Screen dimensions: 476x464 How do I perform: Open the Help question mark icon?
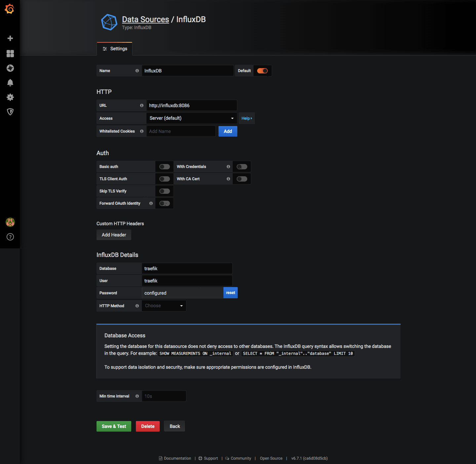coord(10,237)
